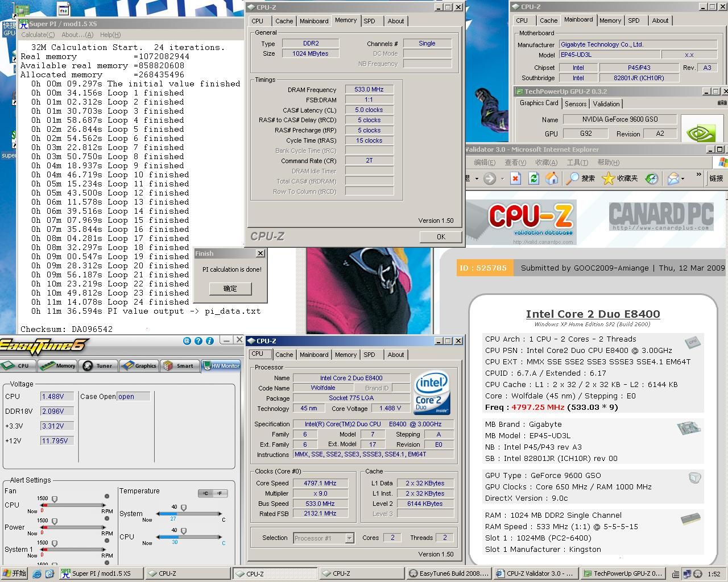The height and width of the screenshot is (582, 728).
Task: Open GPU-Z Sensors tab
Action: pyautogui.click(x=576, y=104)
